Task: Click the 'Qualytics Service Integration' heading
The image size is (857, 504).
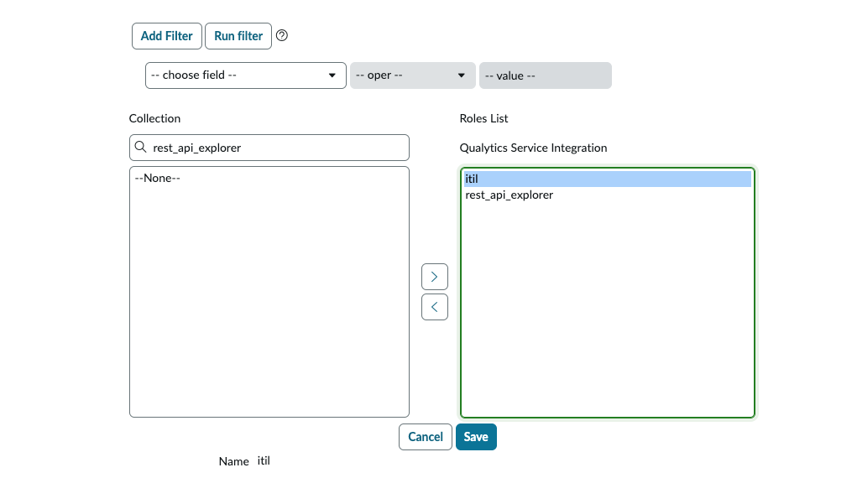Action: (533, 148)
